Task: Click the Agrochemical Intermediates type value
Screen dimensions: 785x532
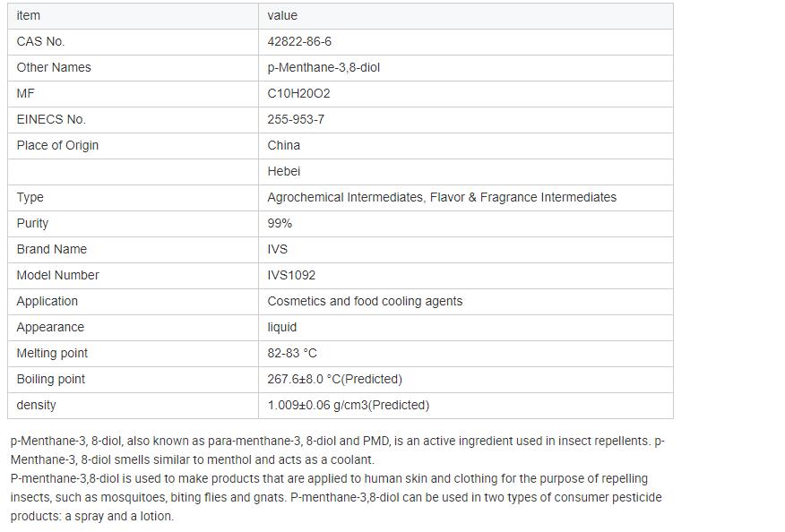Action: pos(442,197)
